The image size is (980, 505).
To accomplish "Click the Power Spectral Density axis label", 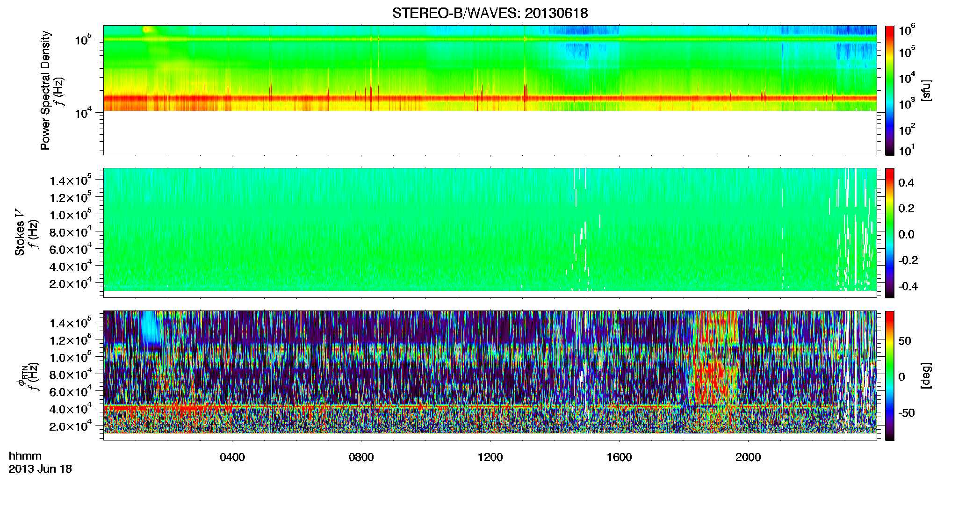I will pos(45,90).
